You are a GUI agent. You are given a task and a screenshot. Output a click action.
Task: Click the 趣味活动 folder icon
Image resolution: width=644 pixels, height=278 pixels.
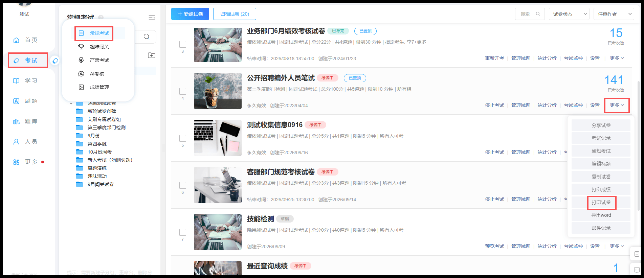click(x=80, y=176)
